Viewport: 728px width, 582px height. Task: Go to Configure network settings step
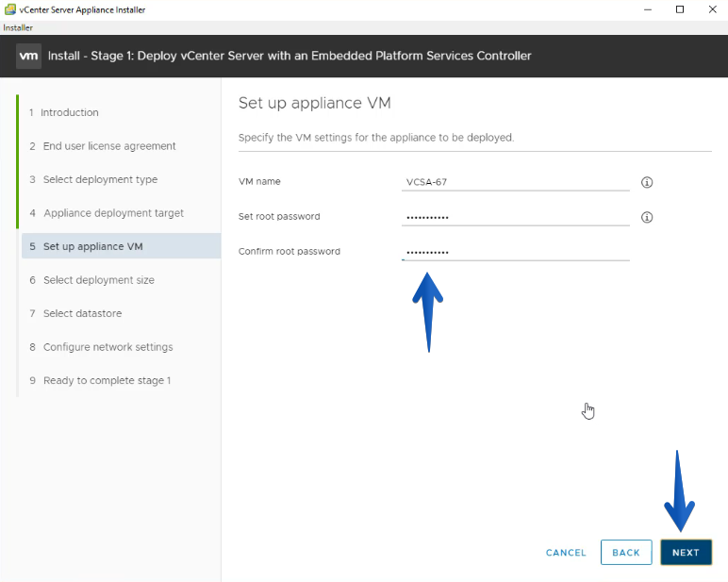(x=101, y=347)
